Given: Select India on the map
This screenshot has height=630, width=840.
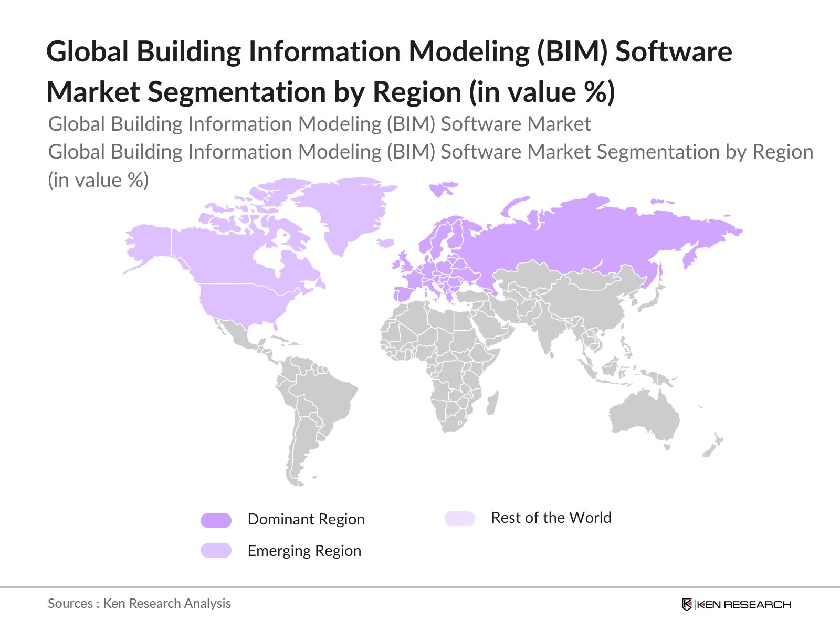Looking at the screenshot, I should tap(546, 336).
